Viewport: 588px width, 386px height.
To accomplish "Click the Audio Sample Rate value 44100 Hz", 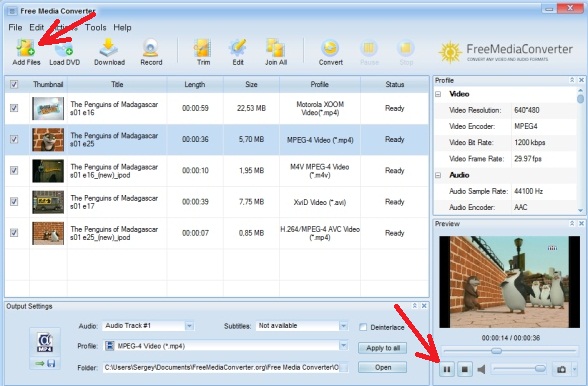I will click(x=528, y=191).
